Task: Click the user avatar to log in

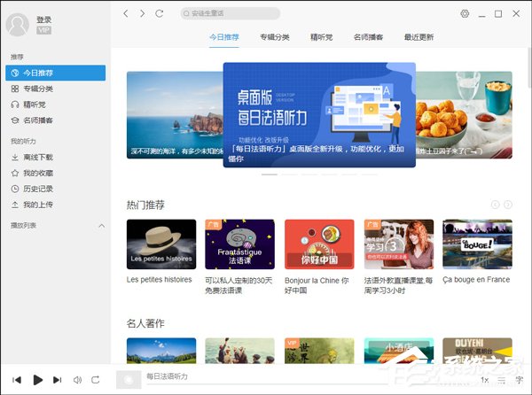Action: (x=18, y=24)
